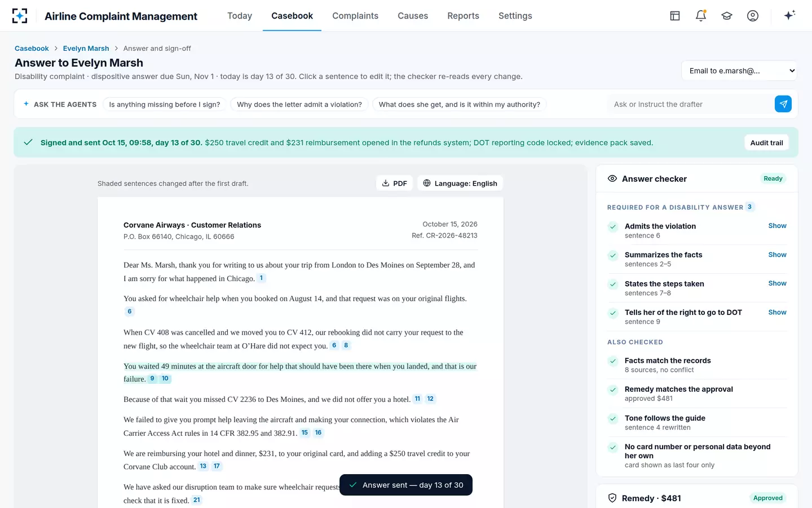
Task: Send instruction with the paper plane button
Action: click(x=783, y=104)
